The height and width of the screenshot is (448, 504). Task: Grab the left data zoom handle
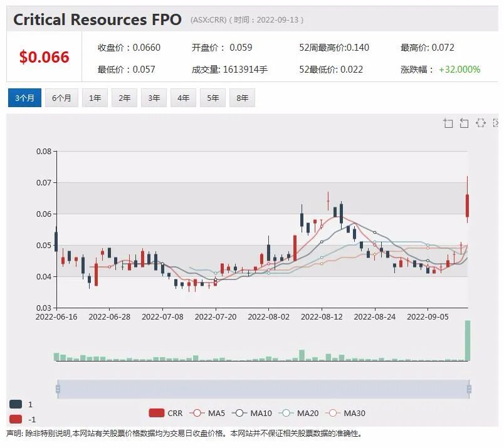[58, 389]
